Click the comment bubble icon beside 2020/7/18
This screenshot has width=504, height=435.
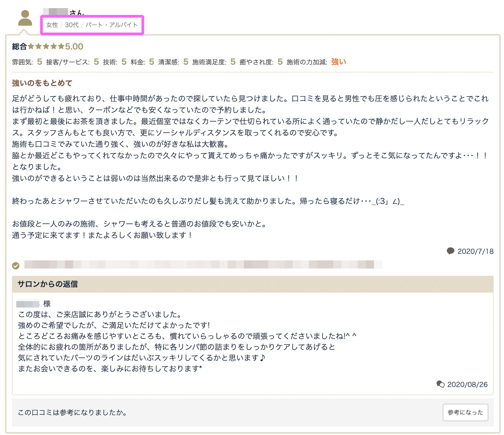[450, 251]
